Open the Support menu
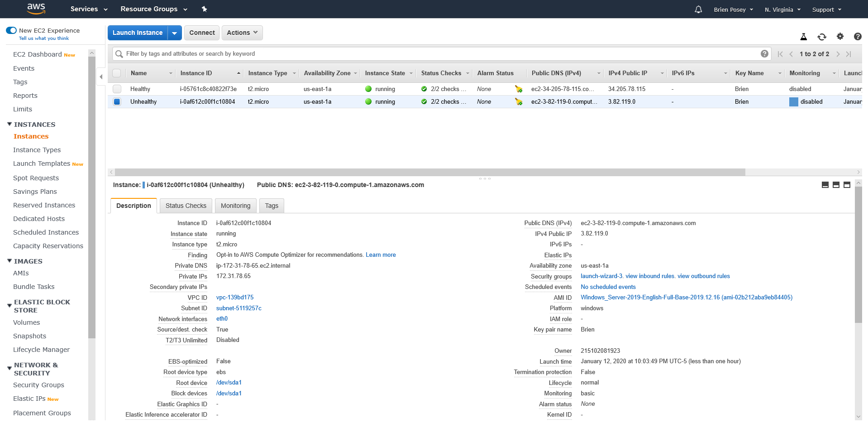The image size is (868, 423). [x=827, y=10]
